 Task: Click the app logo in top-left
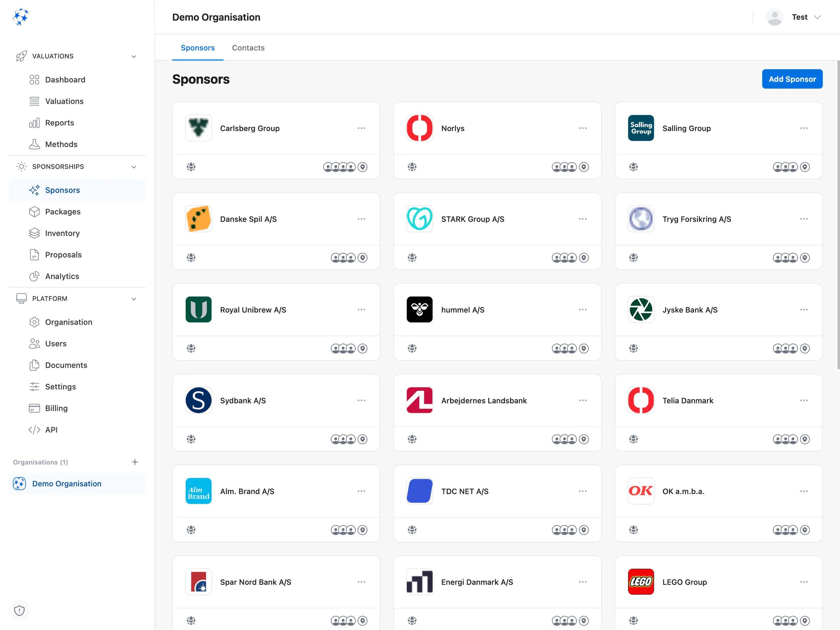[20, 17]
